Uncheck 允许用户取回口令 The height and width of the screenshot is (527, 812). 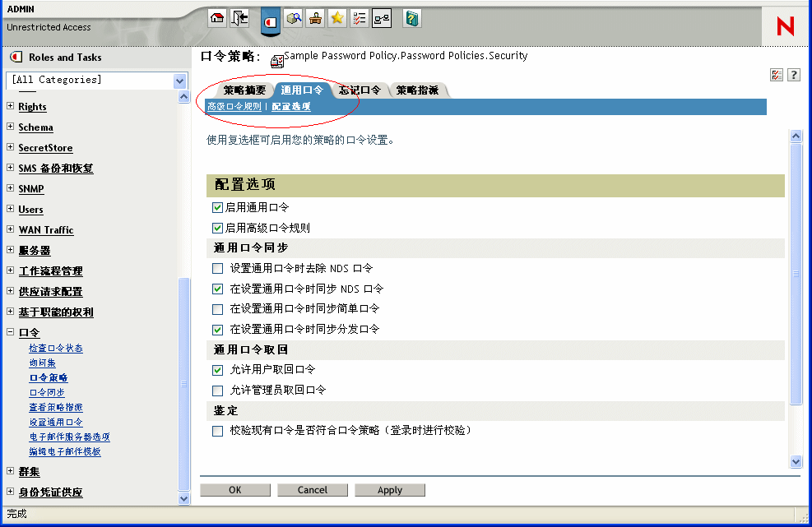click(217, 370)
